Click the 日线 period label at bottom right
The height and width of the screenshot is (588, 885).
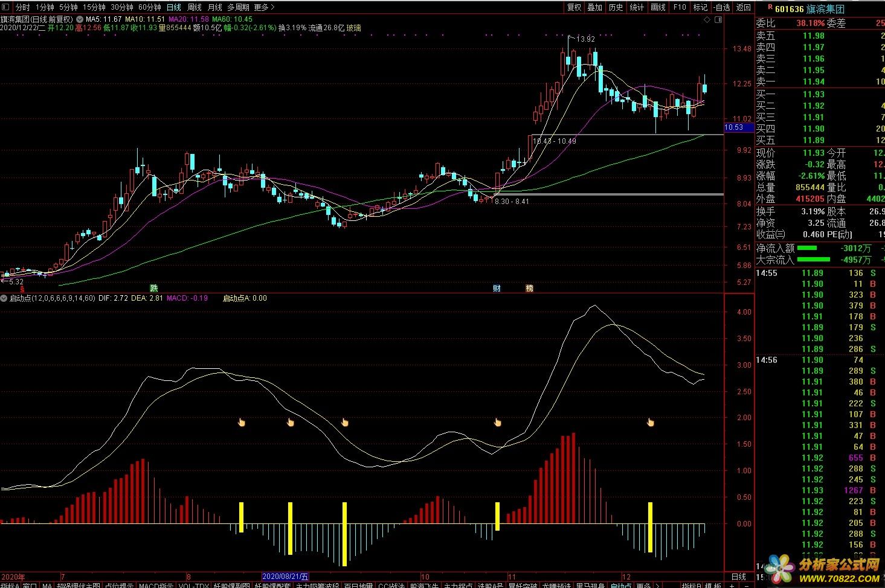[x=739, y=577]
